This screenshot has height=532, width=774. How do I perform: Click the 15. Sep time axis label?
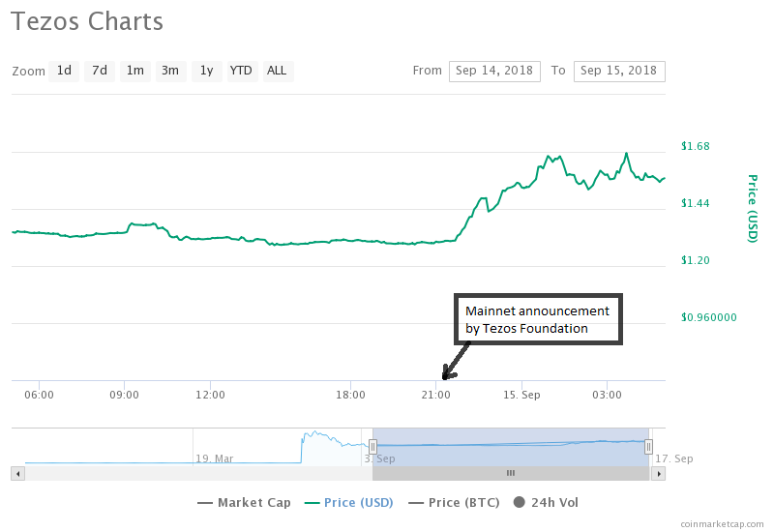(521, 395)
